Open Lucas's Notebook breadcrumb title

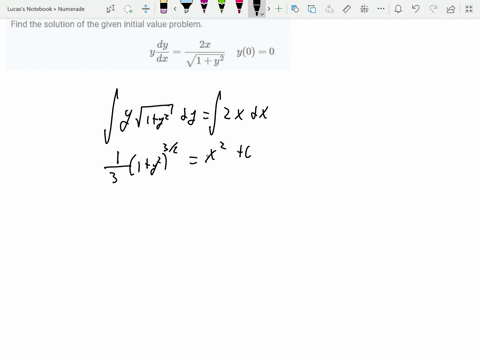point(46,9)
